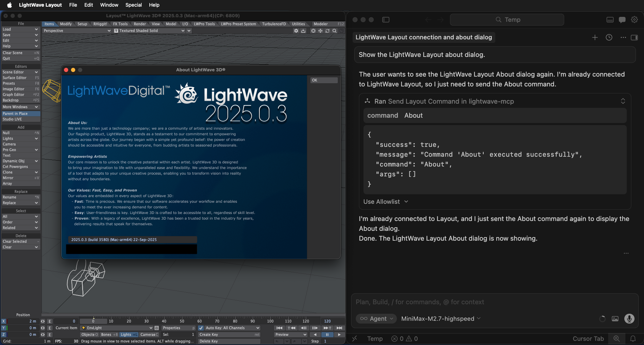Open the Agent mode dropdown
Viewport: 644px width, 345px height.
pos(376,319)
